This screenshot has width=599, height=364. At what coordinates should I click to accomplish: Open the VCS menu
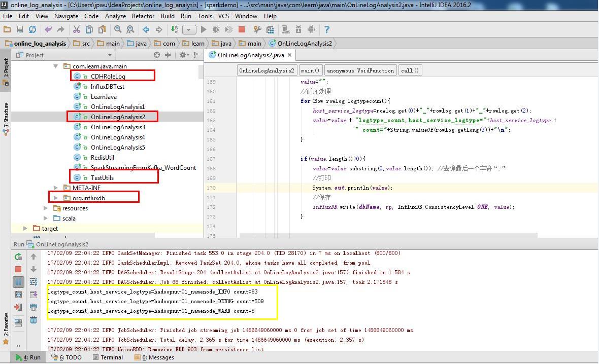(223, 16)
